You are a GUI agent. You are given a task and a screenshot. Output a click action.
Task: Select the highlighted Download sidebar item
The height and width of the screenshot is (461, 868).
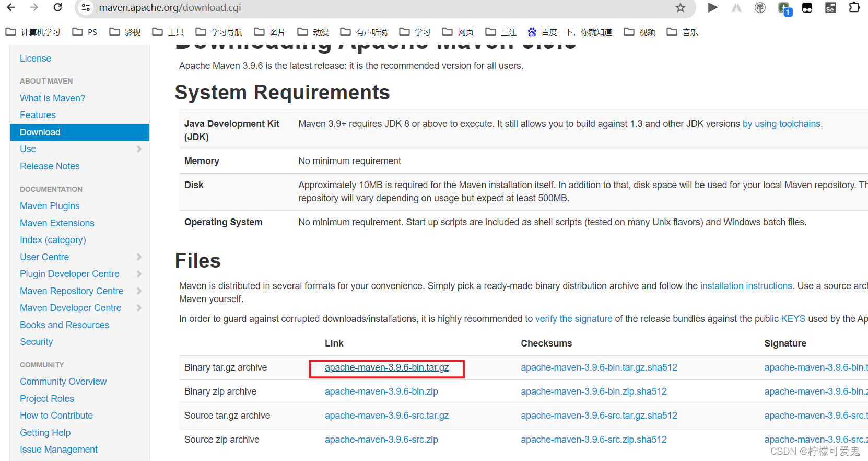[x=79, y=132]
